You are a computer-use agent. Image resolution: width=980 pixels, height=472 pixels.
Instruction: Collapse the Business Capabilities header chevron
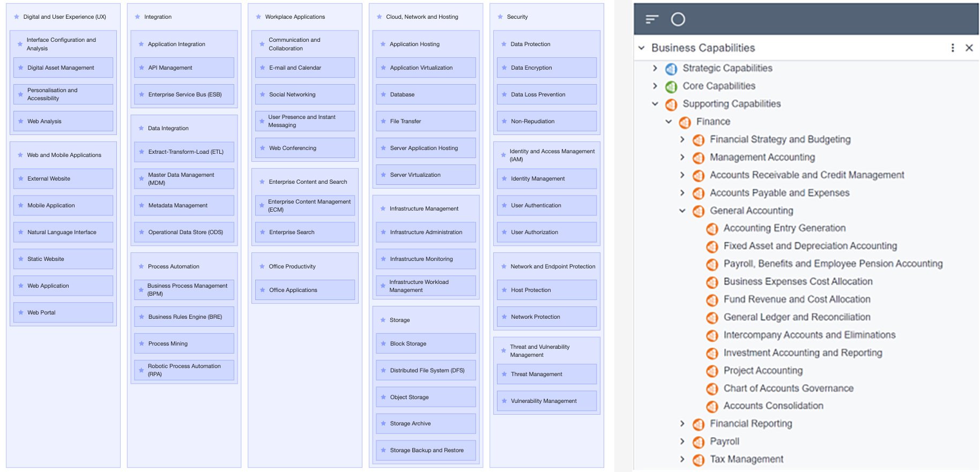tap(641, 48)
